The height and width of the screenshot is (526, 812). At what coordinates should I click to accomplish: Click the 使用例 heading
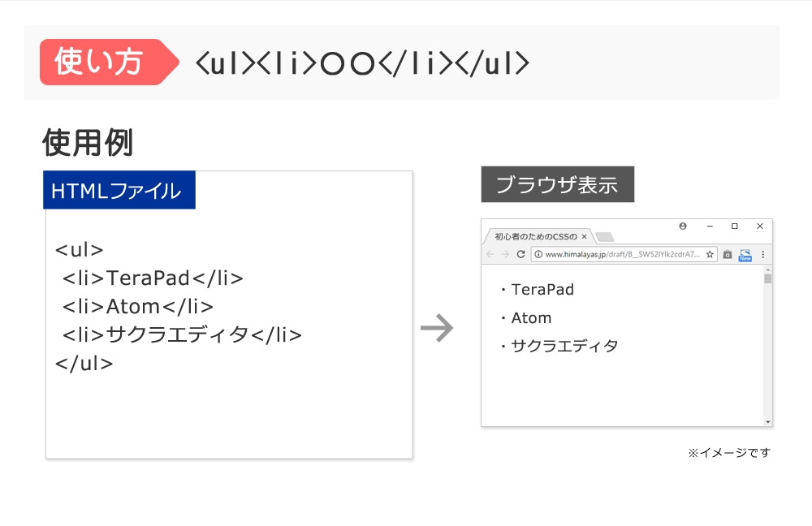coord(88,142)
